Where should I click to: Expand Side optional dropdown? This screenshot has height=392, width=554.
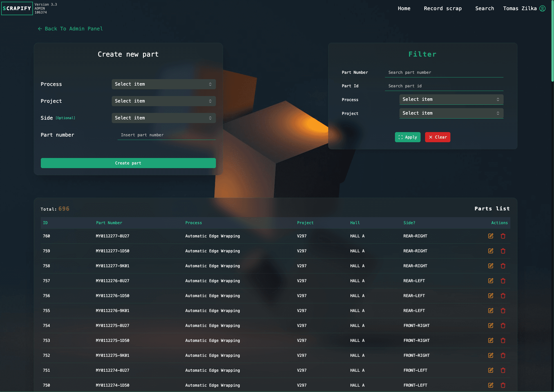coord(164,118)
